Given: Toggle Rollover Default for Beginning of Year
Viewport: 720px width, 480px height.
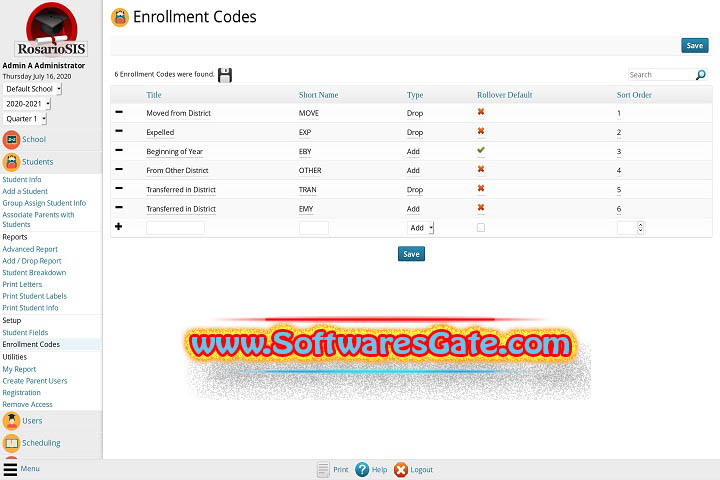Looking at the screenshot, I should click(x=481, y=150).
